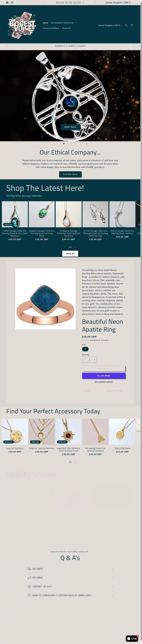
Task: Expand the RETURNS question
Action: [x=70, y=577]
